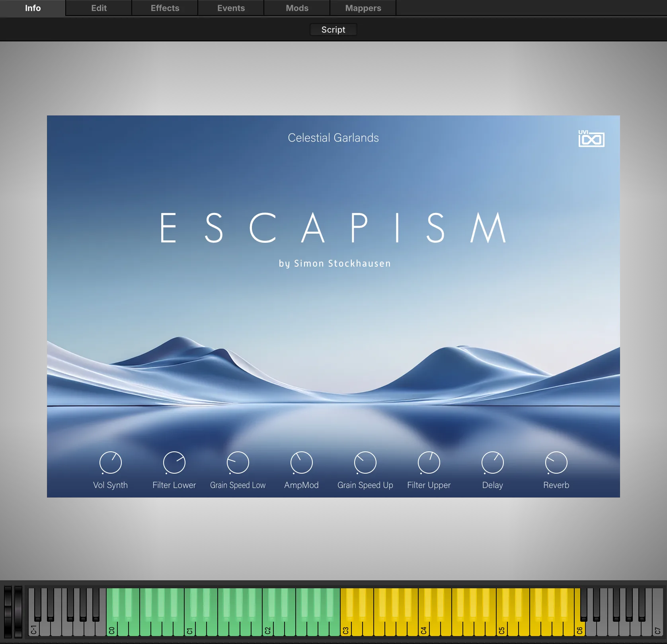Screen dimensions: 667x644
Task: Click the Filter Upper knob
Action: click(x=429, y=463)
